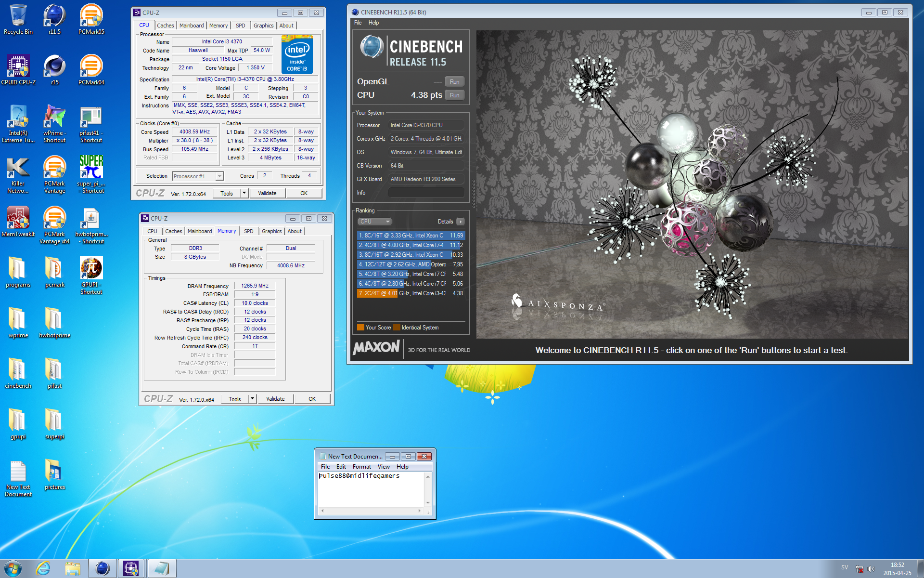Switch to SPD tab in lower CPU-Z
This screenshot has width=924, height=578.
pos(248,231)
